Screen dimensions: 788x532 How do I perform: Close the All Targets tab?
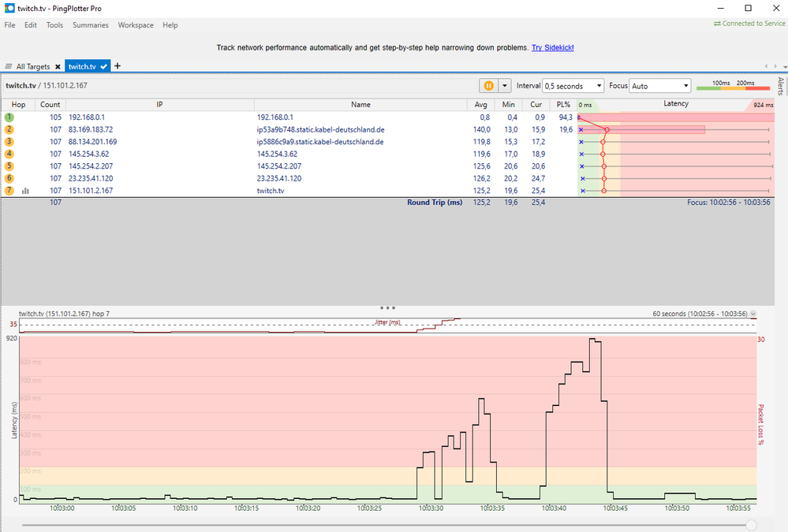coord(58,66)
